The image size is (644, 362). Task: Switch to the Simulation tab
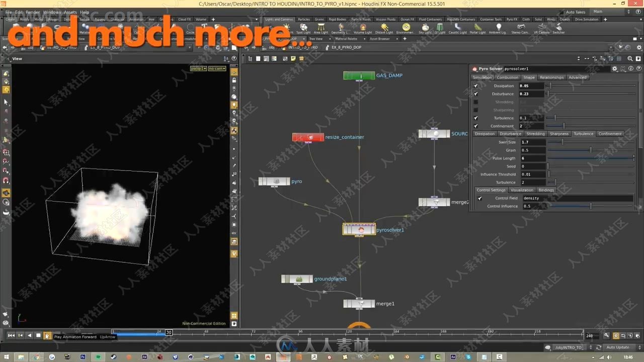click(x=482, y=77)
